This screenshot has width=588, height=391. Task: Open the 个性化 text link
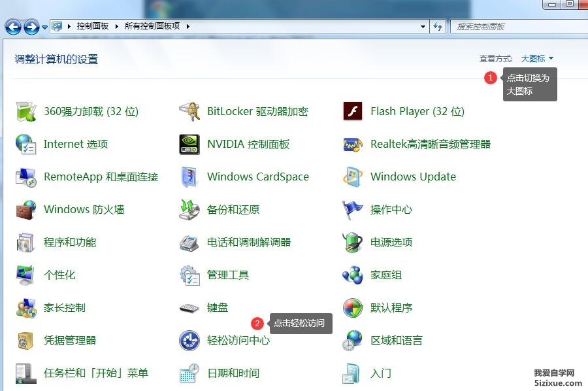59,275
